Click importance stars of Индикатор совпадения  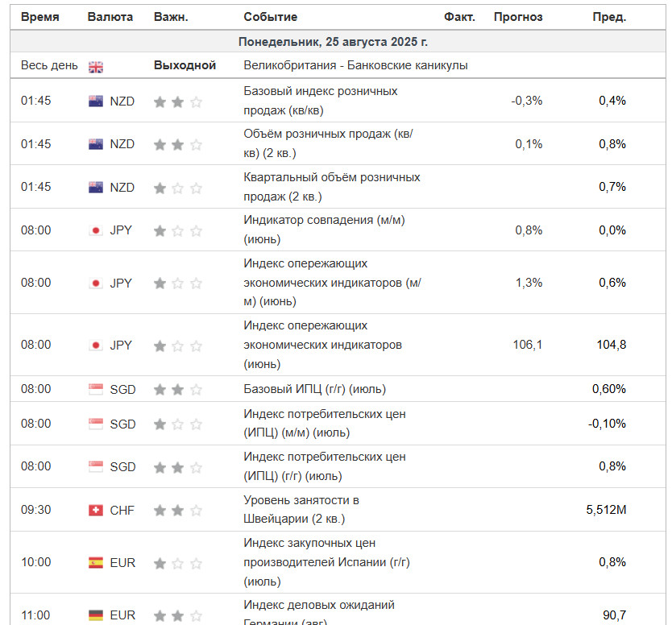[x=178, y=231]
